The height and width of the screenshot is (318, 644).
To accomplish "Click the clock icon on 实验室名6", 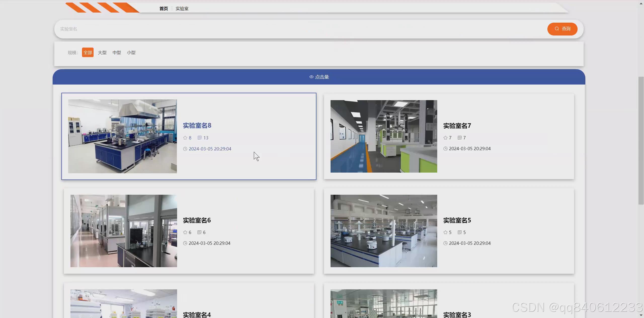I will tap(185, 243).
